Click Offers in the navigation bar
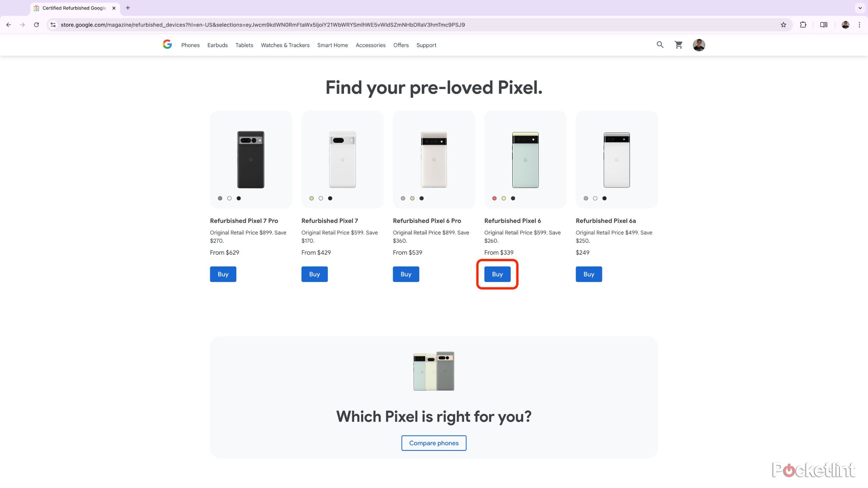The height and width of the screenshot is (488, 868). pos(401,45)
